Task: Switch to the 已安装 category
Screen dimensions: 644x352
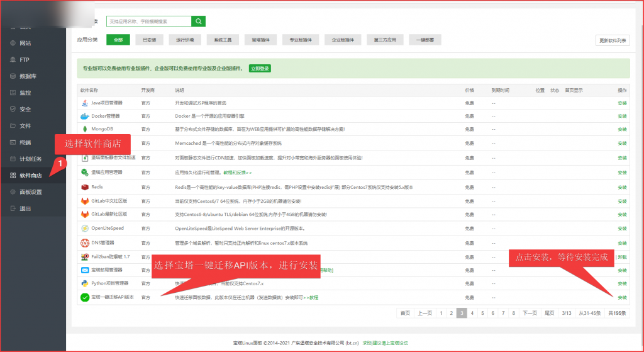Action: 150,40
